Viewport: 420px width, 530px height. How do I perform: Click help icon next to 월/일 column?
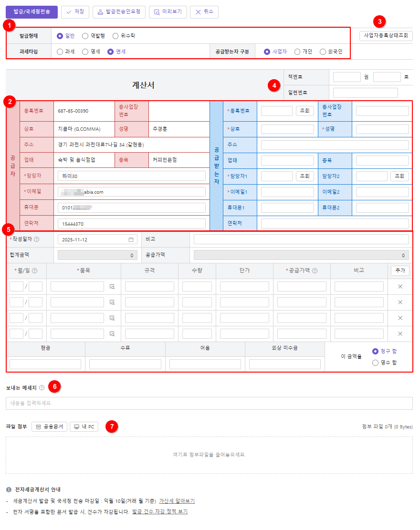click(x=34, y=271)
